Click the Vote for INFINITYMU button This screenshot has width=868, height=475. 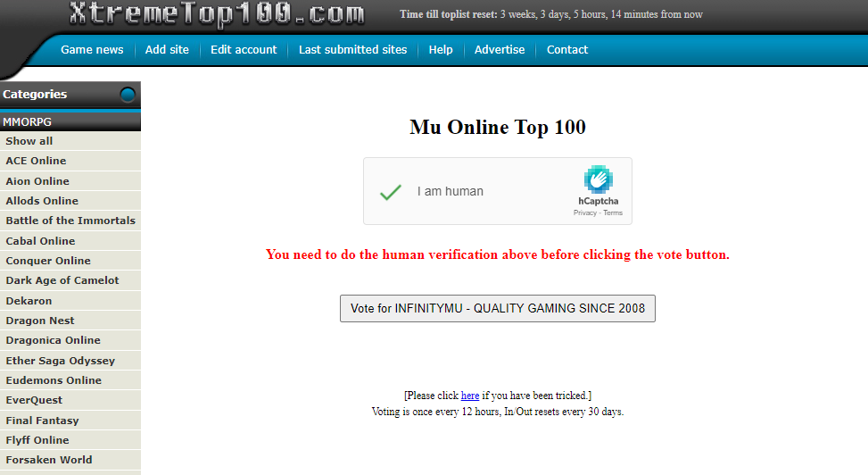[x=498, y=308]
